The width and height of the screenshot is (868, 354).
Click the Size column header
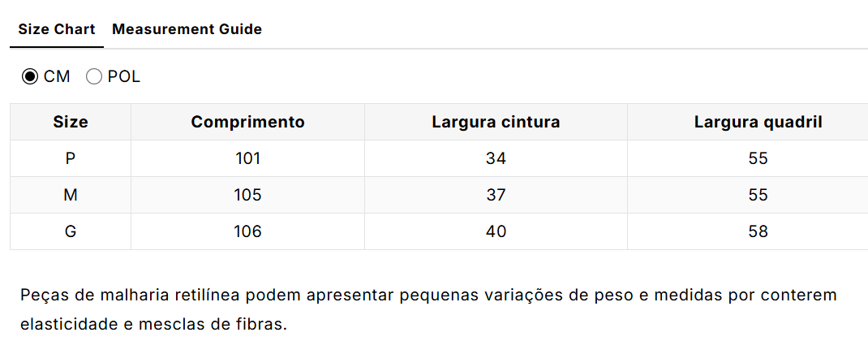pos(71,123)
